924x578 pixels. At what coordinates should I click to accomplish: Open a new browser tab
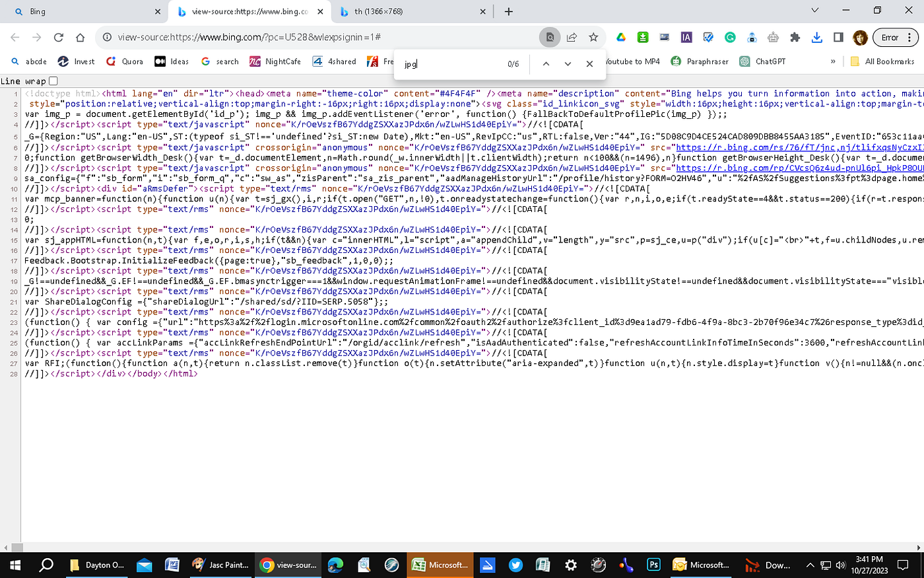509,11
